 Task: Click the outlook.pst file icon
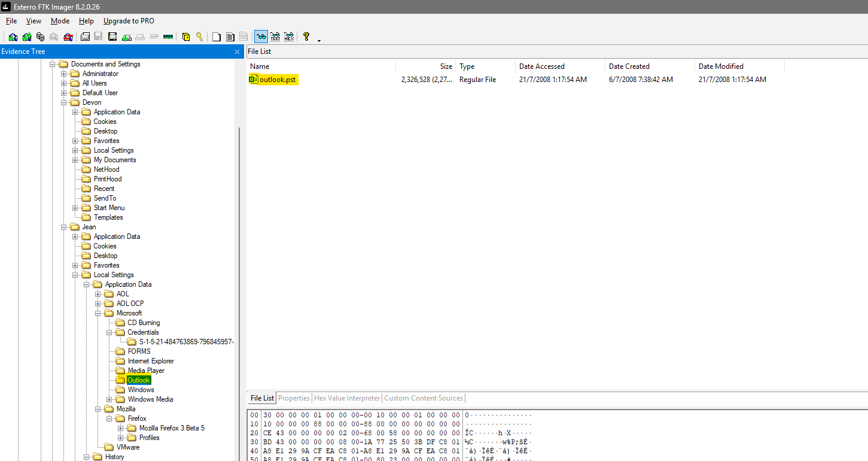pyautogui.click(x=253, y=80)
